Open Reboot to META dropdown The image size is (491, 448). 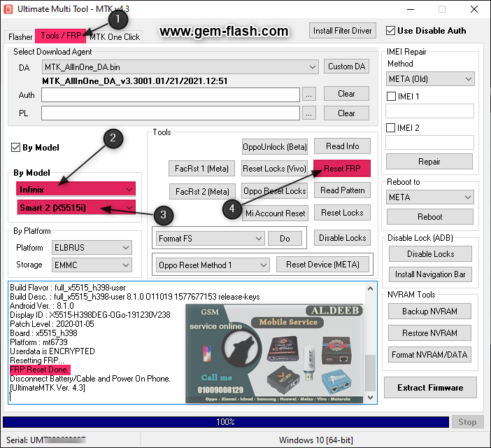pos(430,197)
